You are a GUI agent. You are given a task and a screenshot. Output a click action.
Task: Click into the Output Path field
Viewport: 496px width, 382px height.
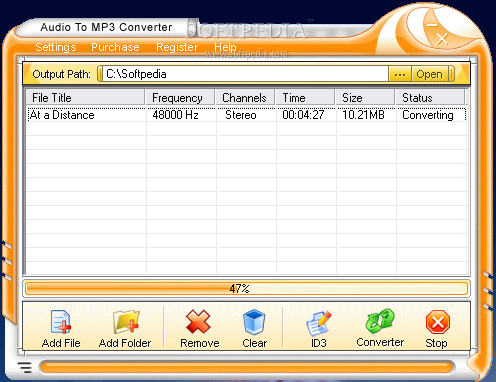click(x=245, y=74)
